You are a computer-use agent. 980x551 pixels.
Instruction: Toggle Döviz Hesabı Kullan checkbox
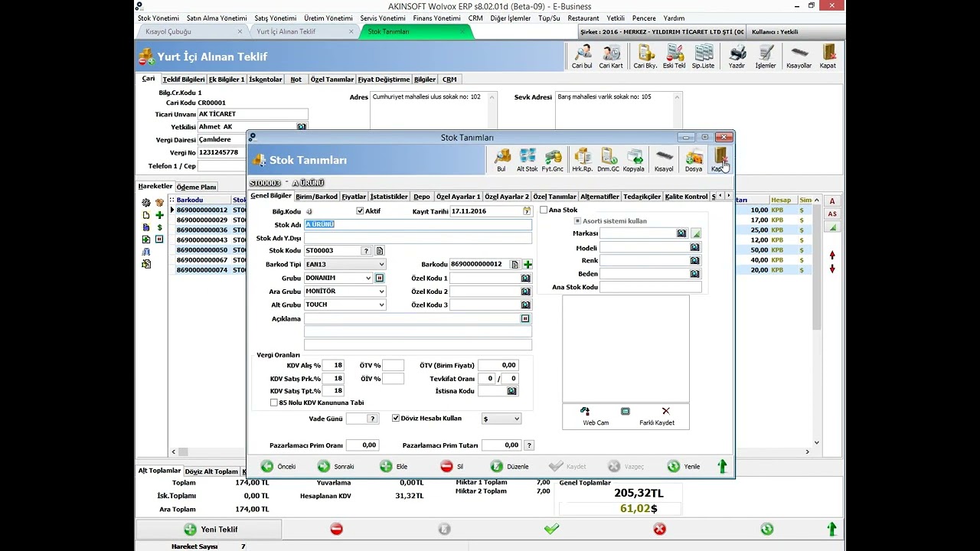tap(396, 419)
